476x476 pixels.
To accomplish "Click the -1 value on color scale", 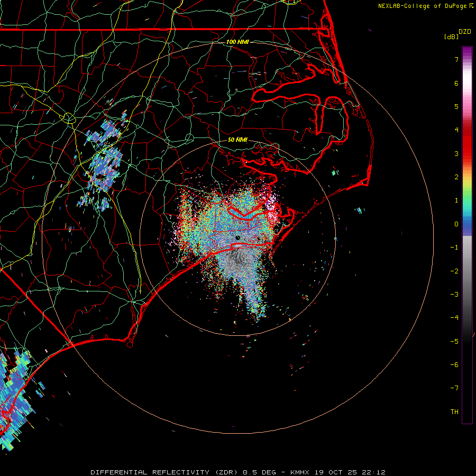I will [x=454, y=248].
